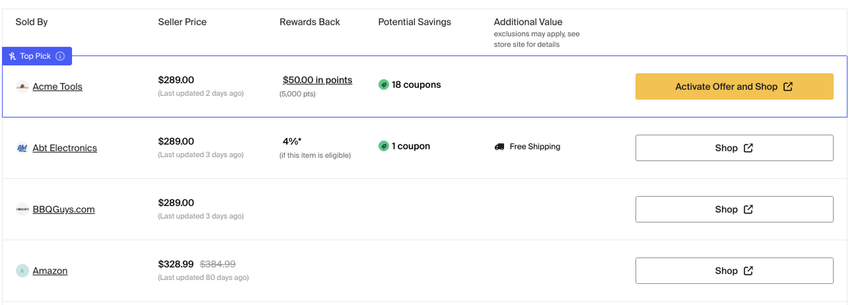This screenshot has width=868, height=305.
Task: Open the Abt Electronics seller link
Action: 65,148
